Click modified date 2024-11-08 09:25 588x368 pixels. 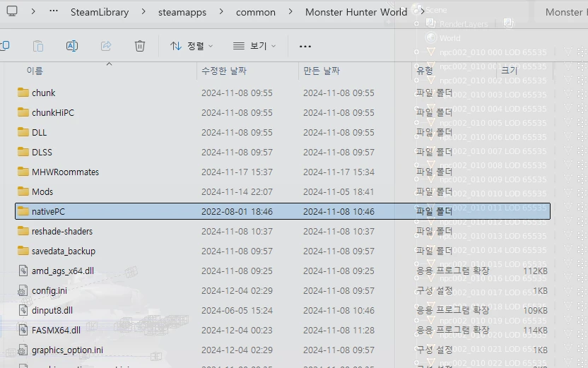click(x=237, y=271)
